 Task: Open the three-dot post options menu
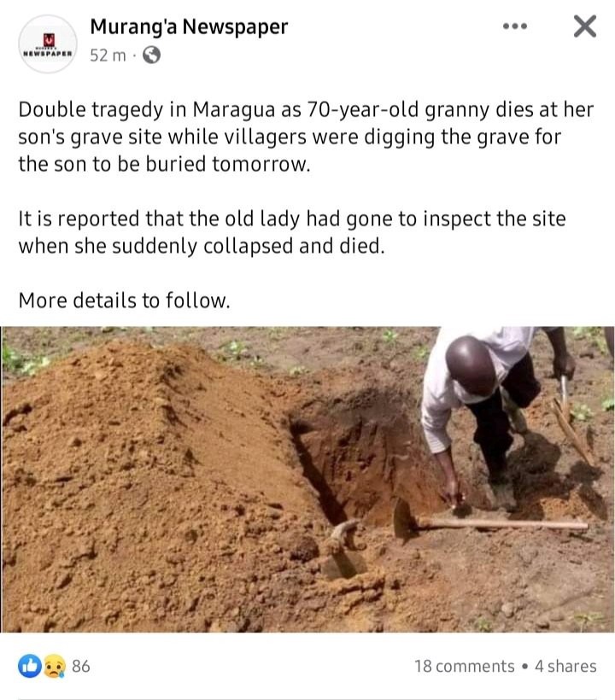514,26
